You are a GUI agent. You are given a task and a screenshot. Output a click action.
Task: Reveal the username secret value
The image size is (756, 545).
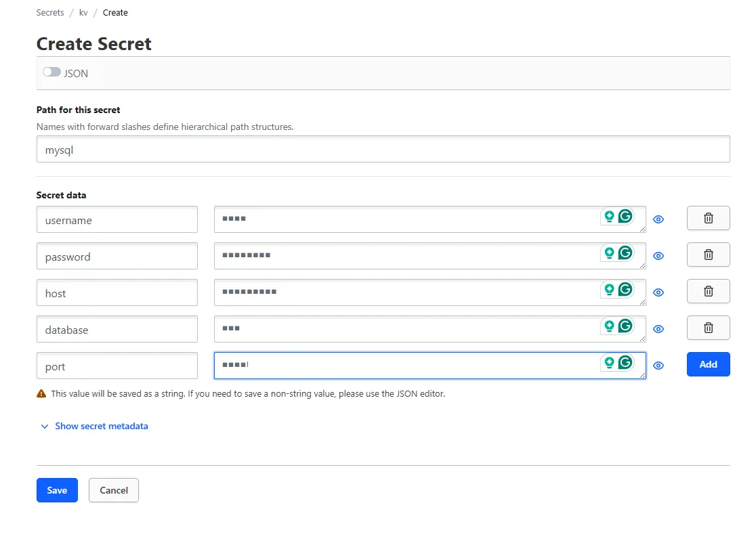pyautogui.click(x=658, y=219)
